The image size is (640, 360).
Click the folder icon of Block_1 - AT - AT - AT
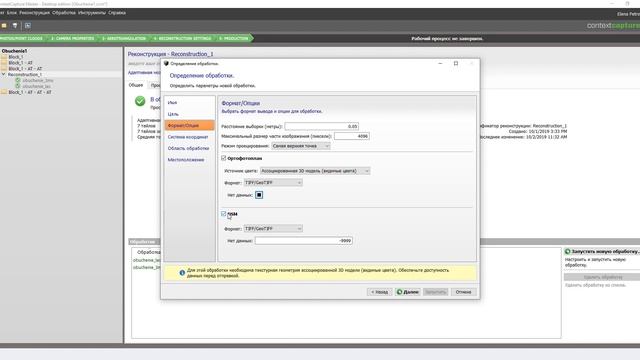click(4, 92)
